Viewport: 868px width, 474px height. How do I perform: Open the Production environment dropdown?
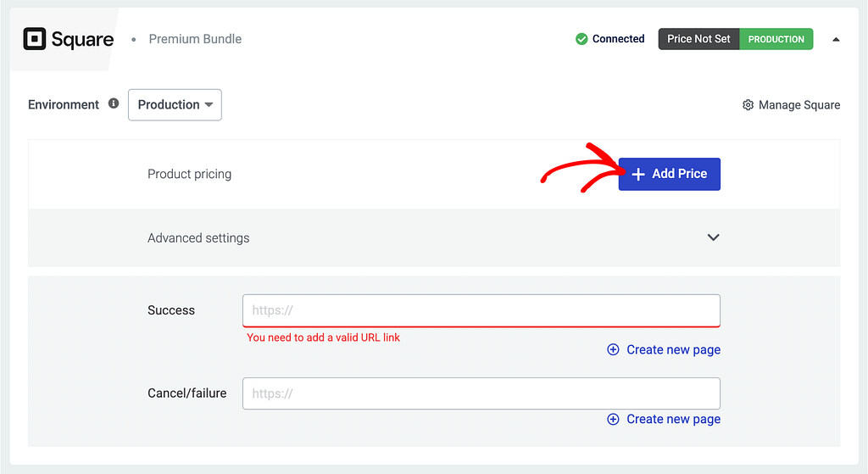[x=175, y=105]
